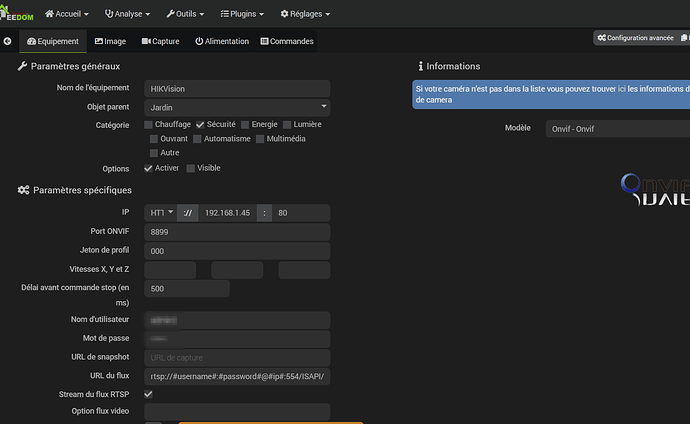Click the middle Vitesse Y field
Image resolution: width=690 pixels, height=424 pixels.
(237, 270)
